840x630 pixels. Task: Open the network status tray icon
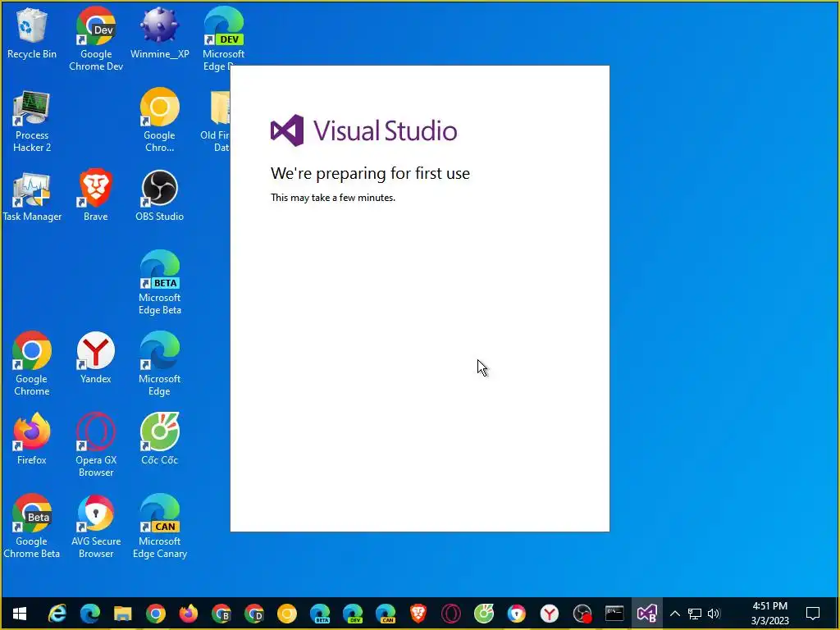click(x=695, y=614)
